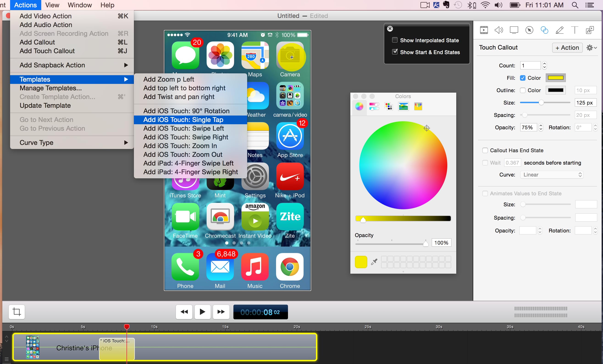Open the Window menu

coord(80,5)
